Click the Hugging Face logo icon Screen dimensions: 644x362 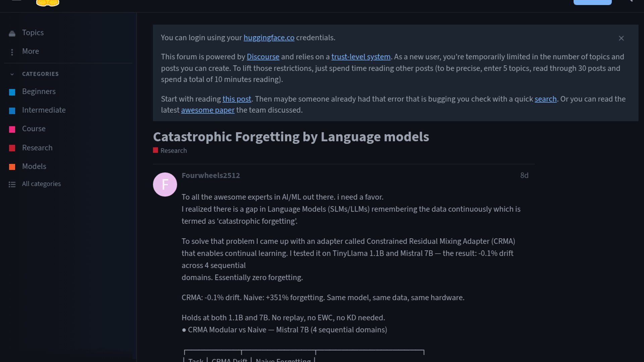[48, 3]
